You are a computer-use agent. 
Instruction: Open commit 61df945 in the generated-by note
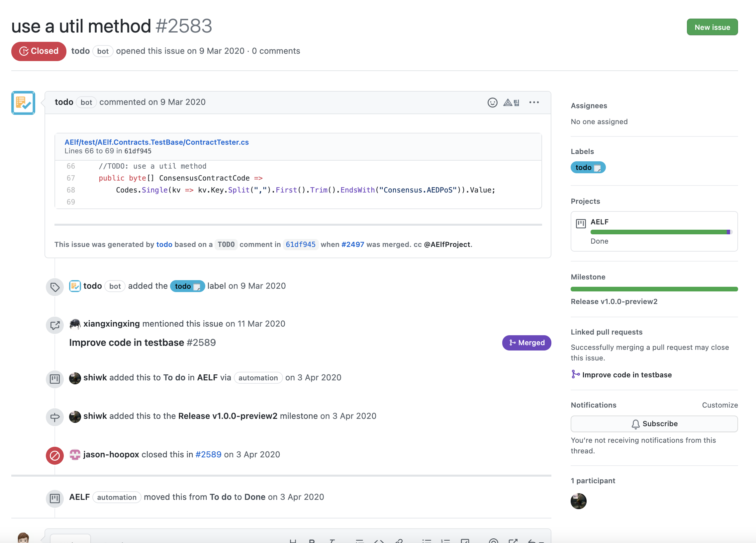300,245
